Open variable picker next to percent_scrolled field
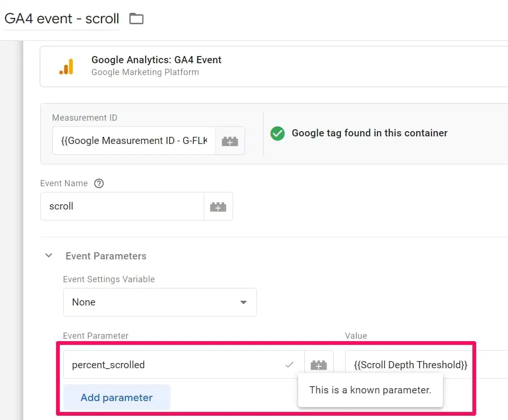Image resolution: width=508 pixels, height=420 pixels. click(x=319, y=365)
